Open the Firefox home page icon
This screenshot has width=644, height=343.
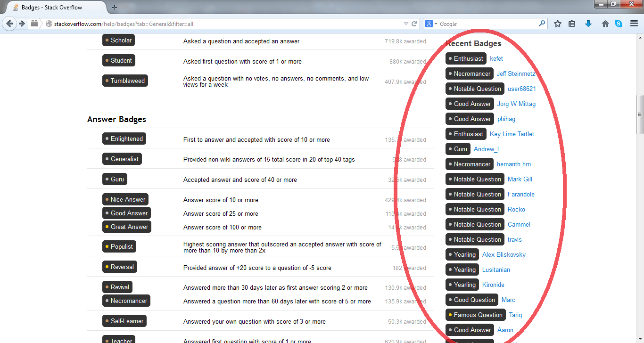605,23
